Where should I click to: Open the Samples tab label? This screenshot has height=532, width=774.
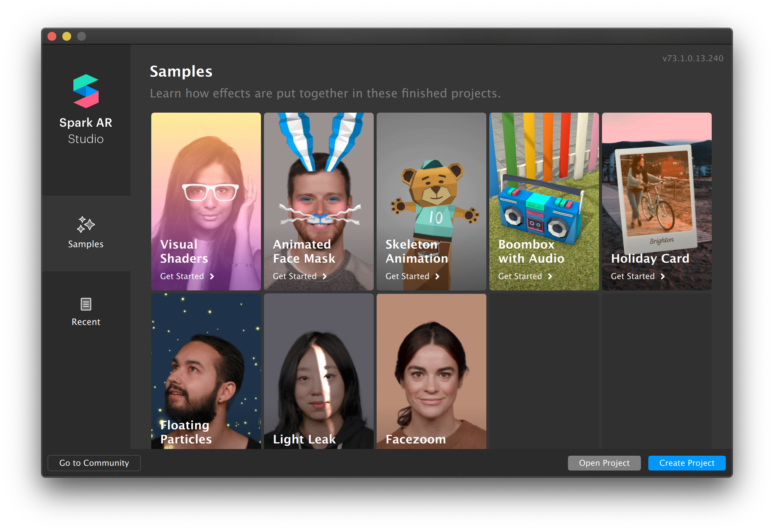click(x=86, y=244)
